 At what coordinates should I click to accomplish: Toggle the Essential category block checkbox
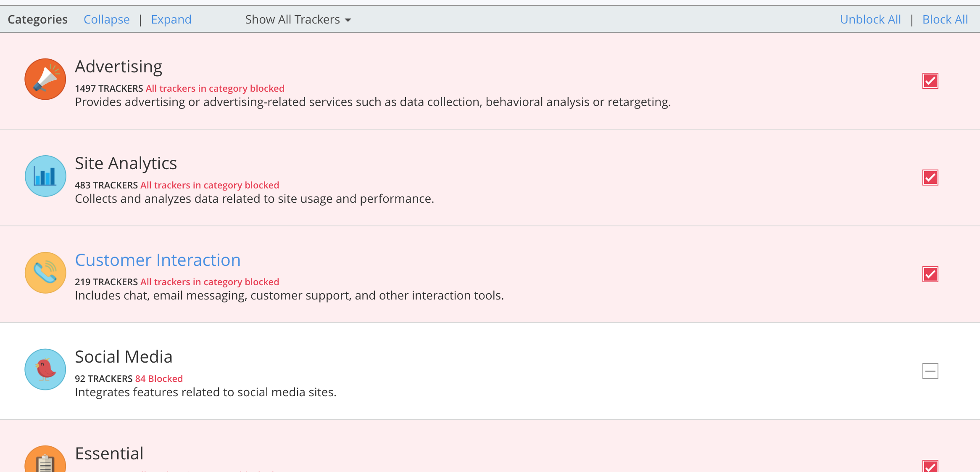pyautogui.click(x=930, y=466)
